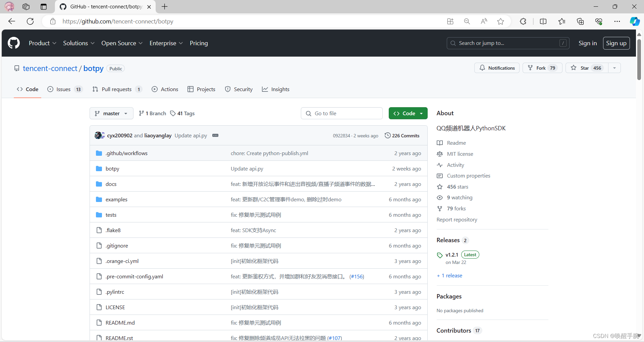This screenshot has height=342, width=644.
Task: Click the Notifications button
Action: point(497,68)
